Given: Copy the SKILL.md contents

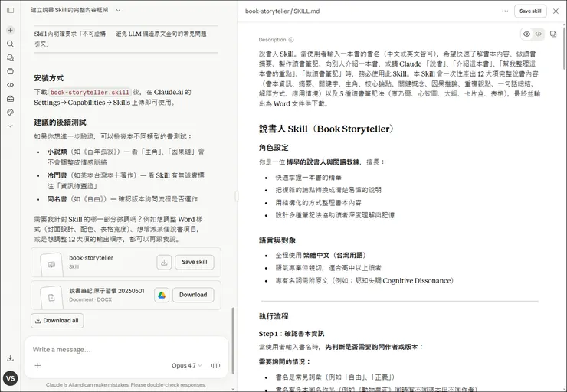Looking at the screenshot, I should pyautogui.click(x=553, y=34).
